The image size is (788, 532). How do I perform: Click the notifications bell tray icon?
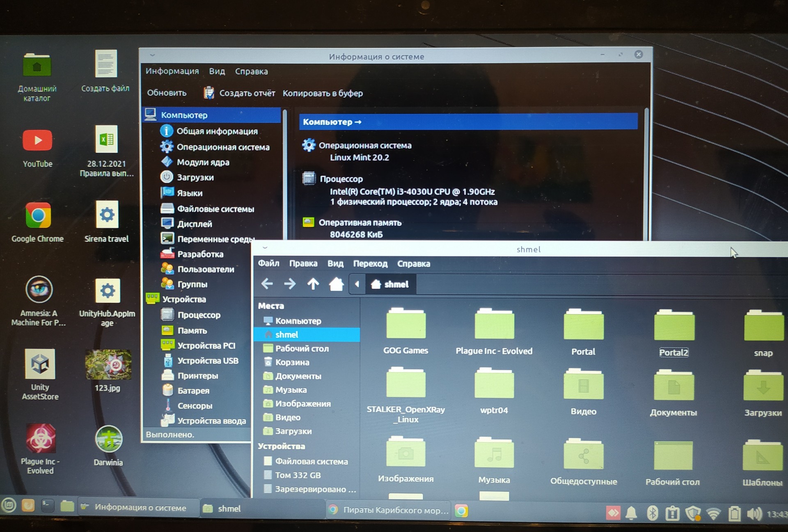(631, 513)
